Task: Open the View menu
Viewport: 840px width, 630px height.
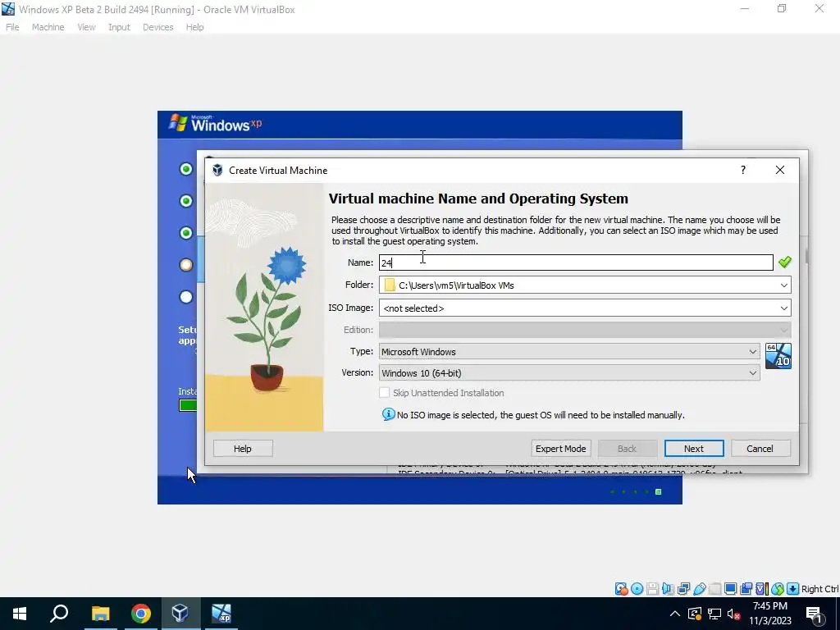Action: point(86,27)
